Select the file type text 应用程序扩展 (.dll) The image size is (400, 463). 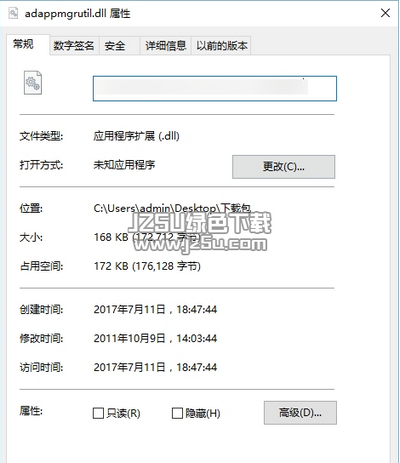coord(136,136)
